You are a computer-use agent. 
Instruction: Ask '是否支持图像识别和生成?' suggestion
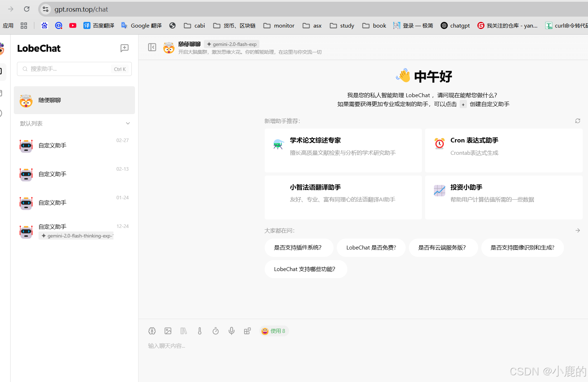pos(522,248)
